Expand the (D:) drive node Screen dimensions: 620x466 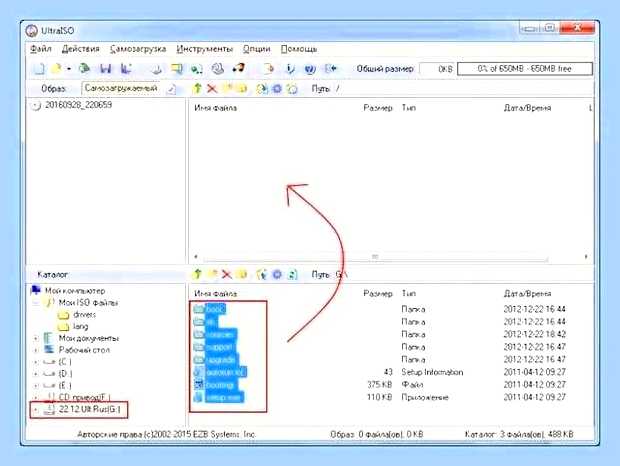click(x=36, y=374)
